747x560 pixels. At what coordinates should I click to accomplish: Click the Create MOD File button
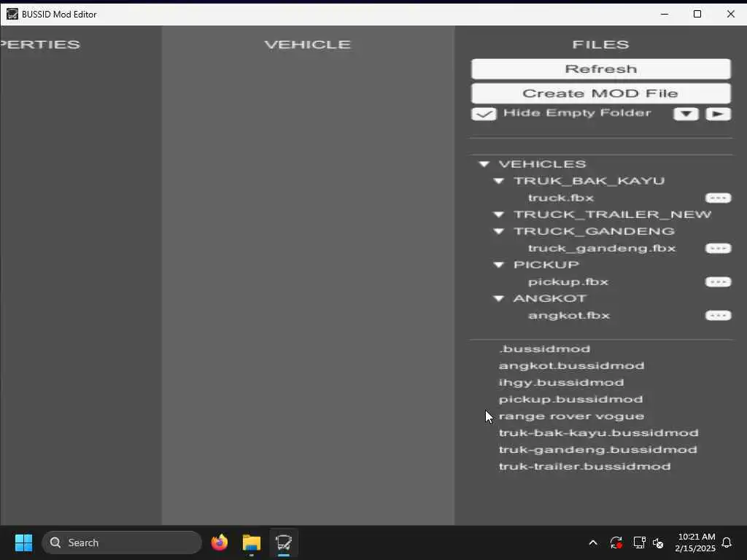[x=601, y=93]
